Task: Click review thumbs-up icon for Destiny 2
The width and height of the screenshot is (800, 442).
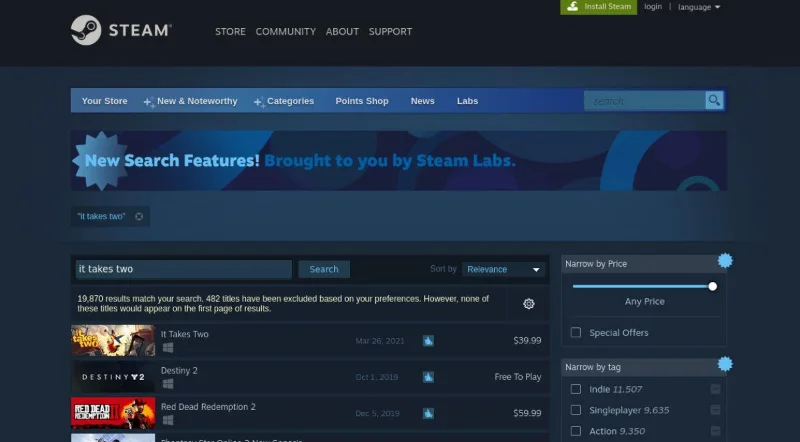Action: [x=428, y=377]
